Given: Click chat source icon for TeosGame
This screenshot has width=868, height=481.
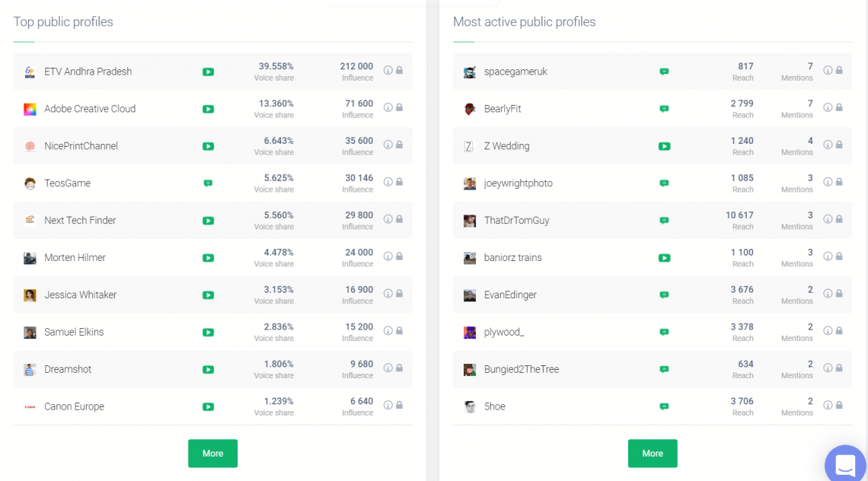Looking at the screenshot, I should coord(208,183).
